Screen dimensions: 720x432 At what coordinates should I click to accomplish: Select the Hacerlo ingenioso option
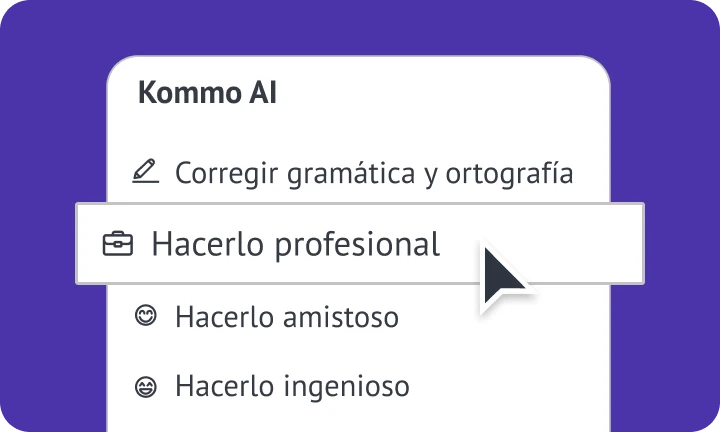[x=292, y=385]
